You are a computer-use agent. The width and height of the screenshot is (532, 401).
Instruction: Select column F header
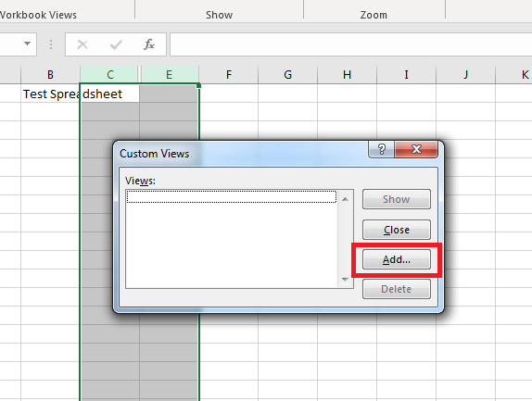[229, 75]
